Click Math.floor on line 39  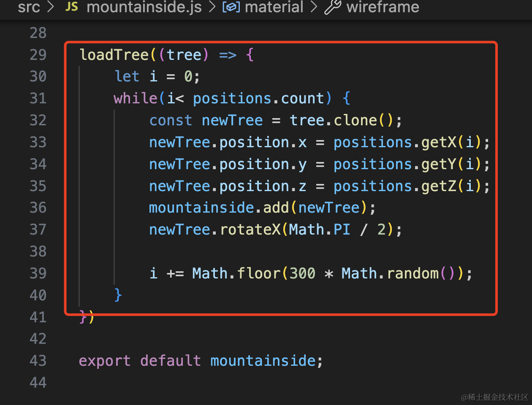236,273
